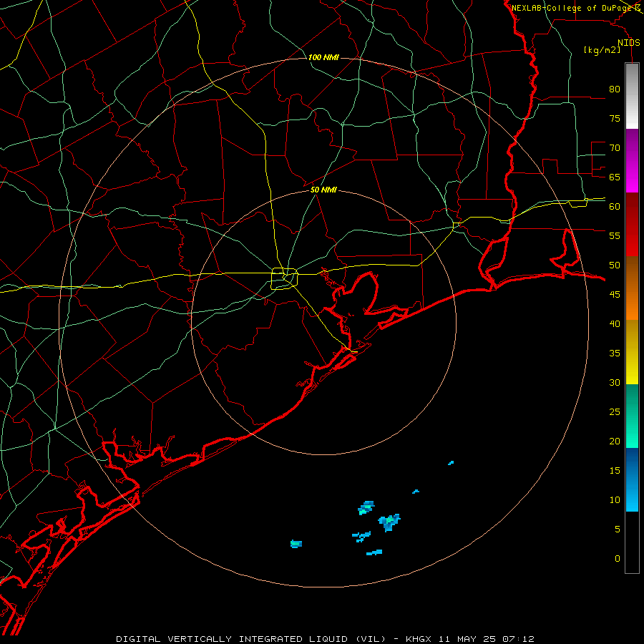The width and height of the screenshot is (644, 644).
Task: Pick the red band of the color bar
Action: (x=632, y=224)
